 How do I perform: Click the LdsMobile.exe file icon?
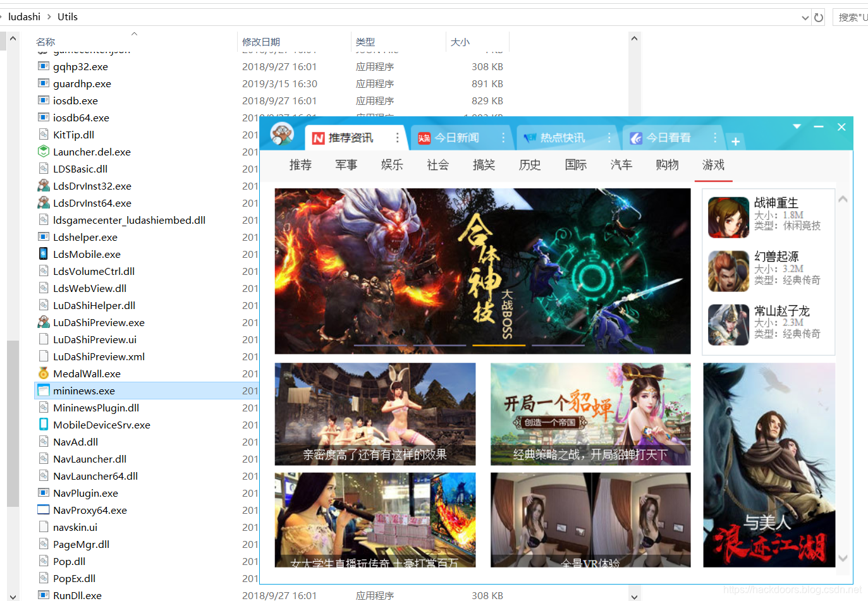point(44,254)
